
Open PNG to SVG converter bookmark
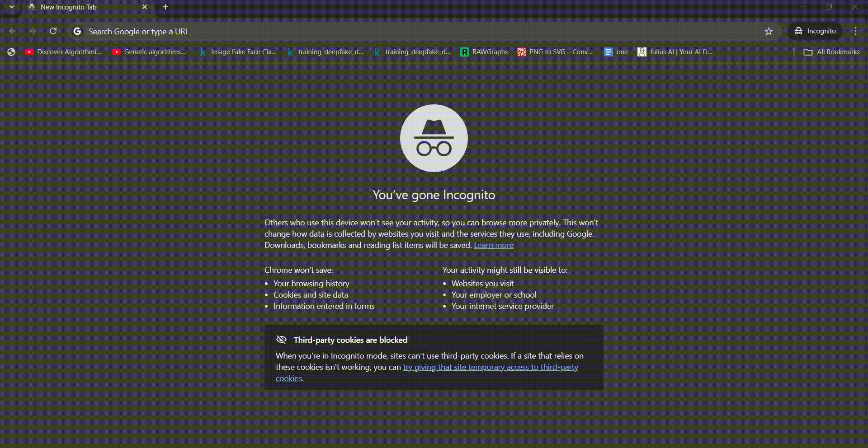click(555, 52)
